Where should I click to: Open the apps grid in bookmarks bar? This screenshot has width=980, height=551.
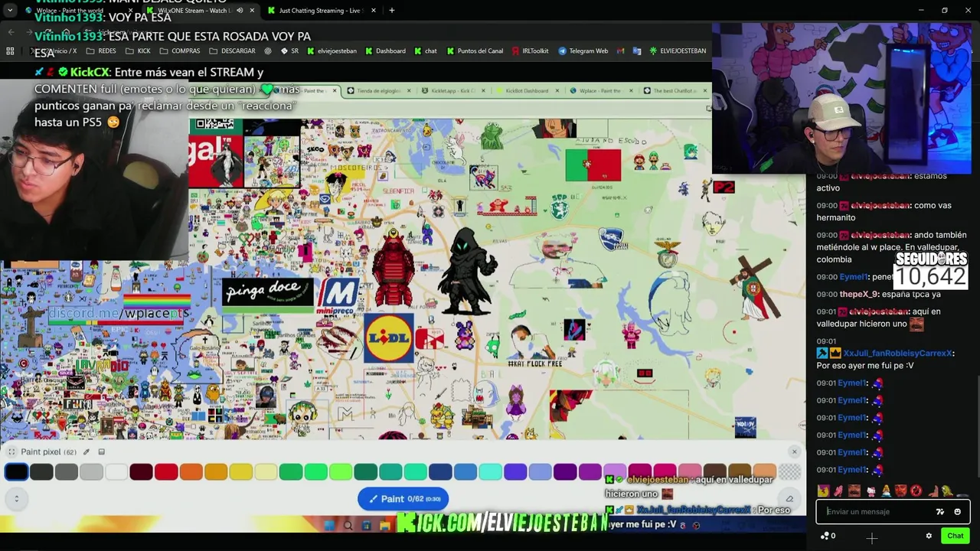[10, 51]
